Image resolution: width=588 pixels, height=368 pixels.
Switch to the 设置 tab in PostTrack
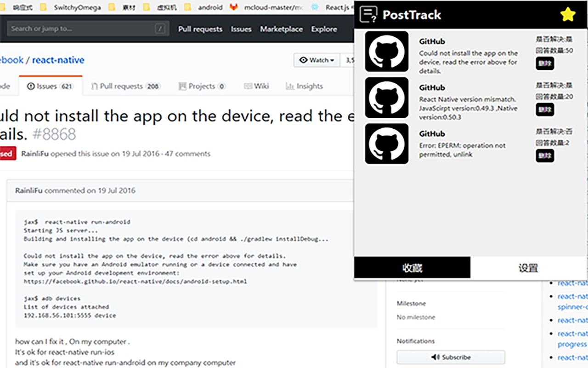coord(528,267)
